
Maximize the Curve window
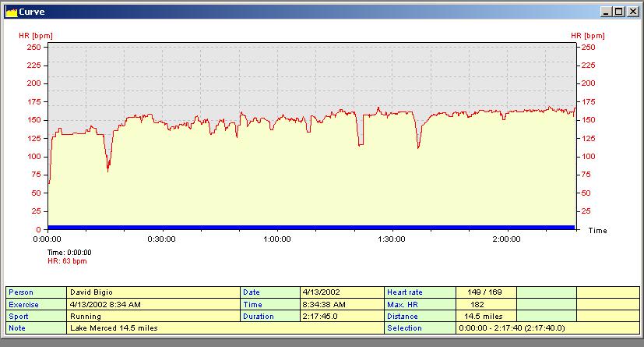pyautogui.click(x=618, y=12)
